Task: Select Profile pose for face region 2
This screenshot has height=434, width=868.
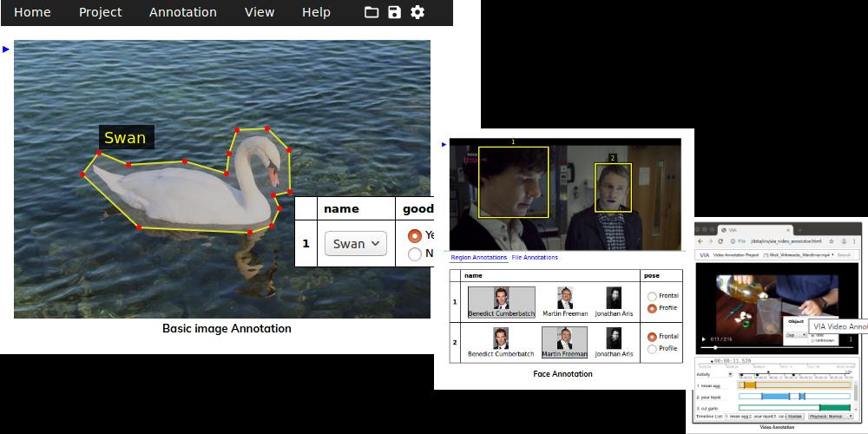Action: (652, 349)
